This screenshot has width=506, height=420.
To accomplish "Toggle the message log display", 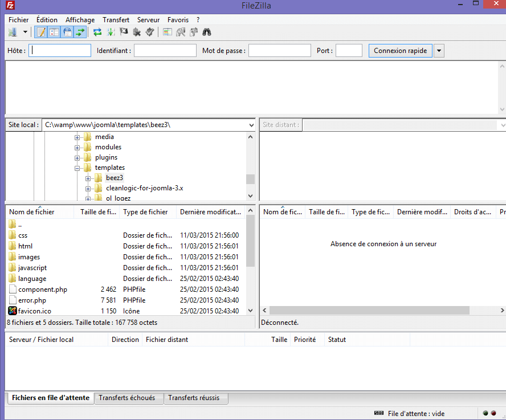I will [41, 32].
